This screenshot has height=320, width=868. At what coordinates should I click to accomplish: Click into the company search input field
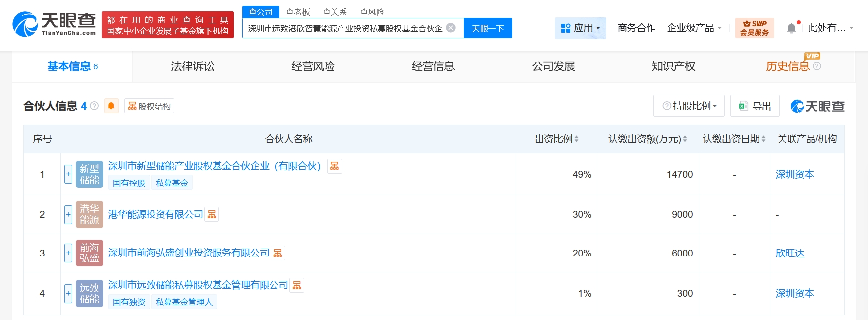click(x=345, y=28)
